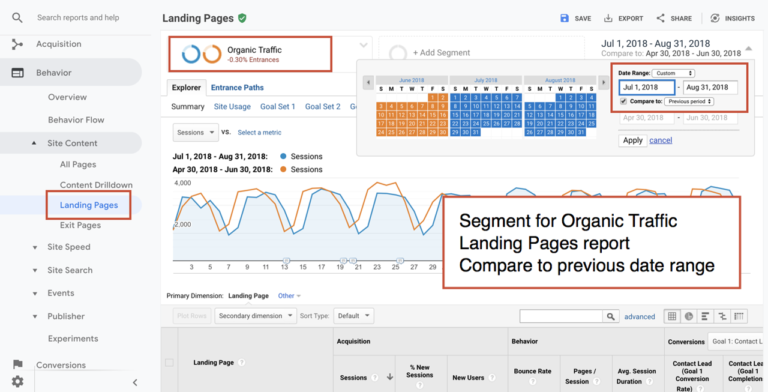This screenshot has height=392, width=768.
Task: Switch to comparison view icon
Action: pos(722,316)
